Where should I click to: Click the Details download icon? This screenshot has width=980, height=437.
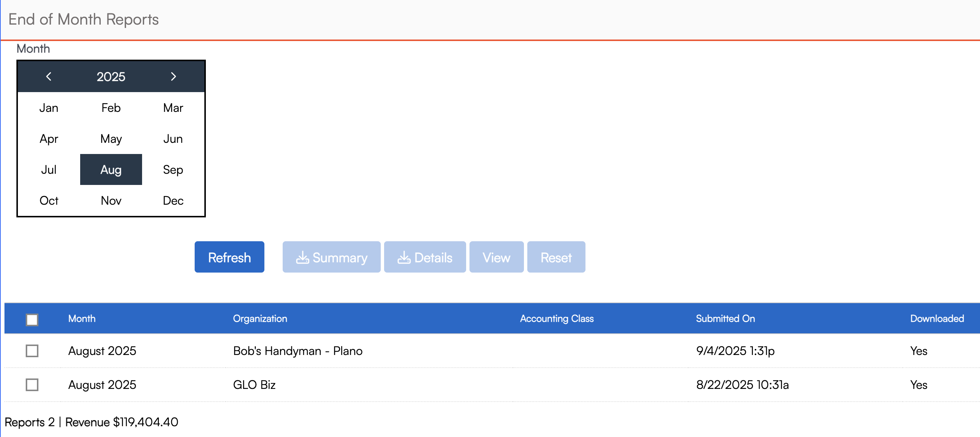[x=403, y=258]
